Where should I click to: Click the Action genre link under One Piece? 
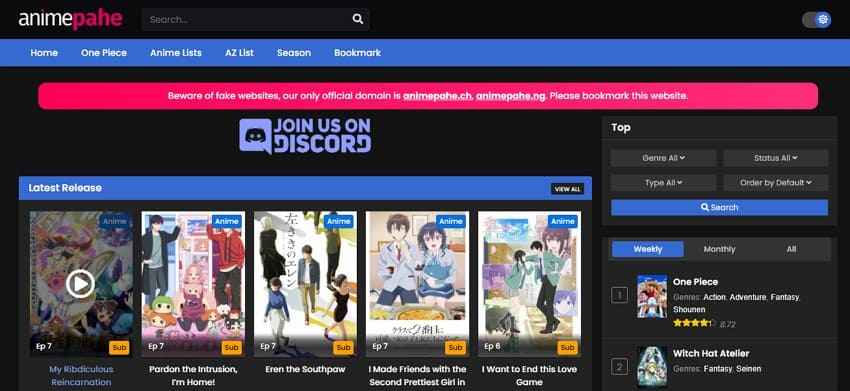[x=714, y=297]
